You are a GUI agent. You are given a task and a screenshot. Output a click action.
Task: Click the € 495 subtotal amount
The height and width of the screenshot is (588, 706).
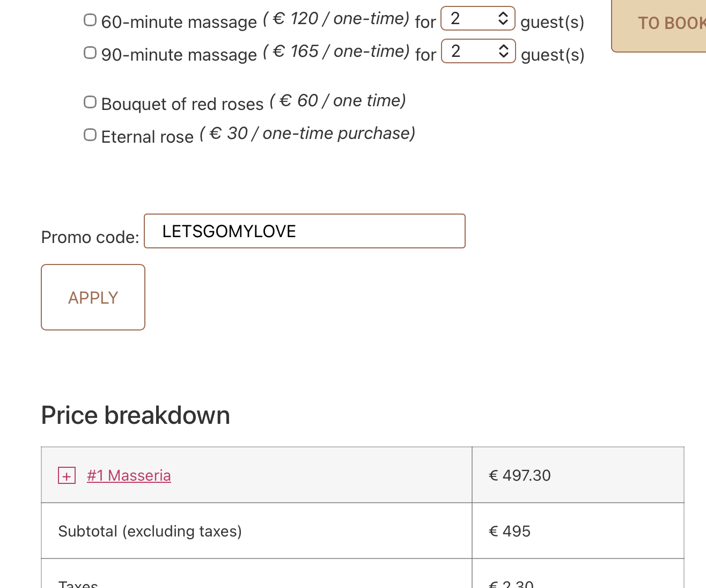coord(510,531)
